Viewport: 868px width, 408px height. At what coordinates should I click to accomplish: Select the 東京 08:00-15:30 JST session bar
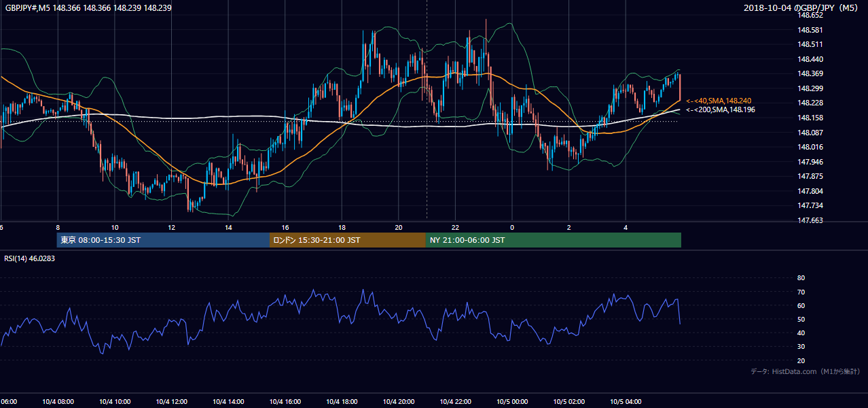click(x=163, y=240)
